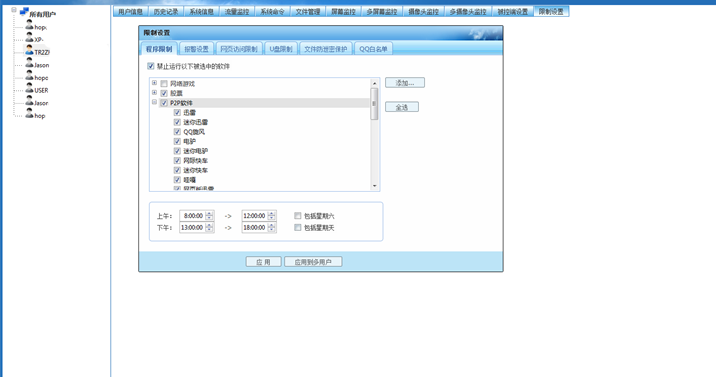
Task: Decrease the 13:00:00 time with its down arrow
Action: click(x=209, y=230)
